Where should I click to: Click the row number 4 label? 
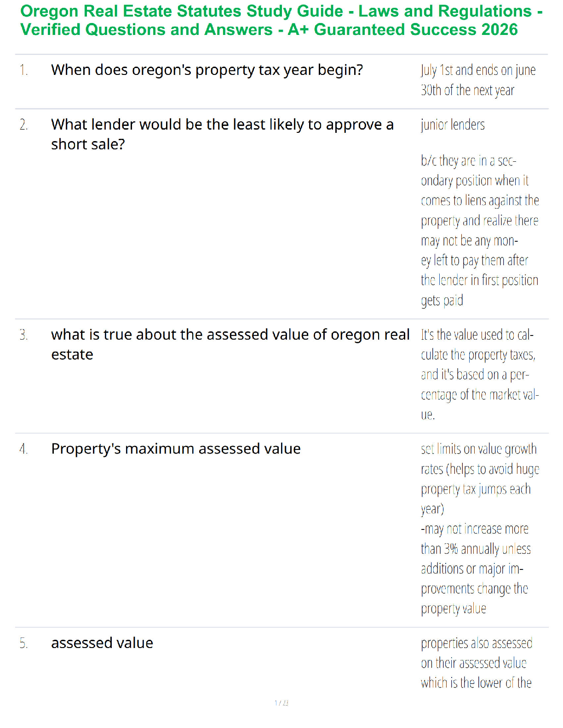point(23,449)
